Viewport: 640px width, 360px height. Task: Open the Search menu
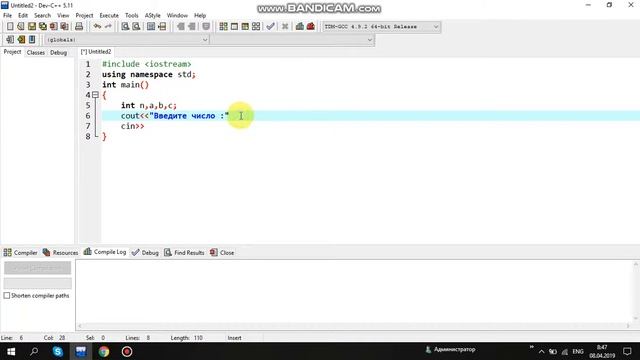click(x=42, y=16)
